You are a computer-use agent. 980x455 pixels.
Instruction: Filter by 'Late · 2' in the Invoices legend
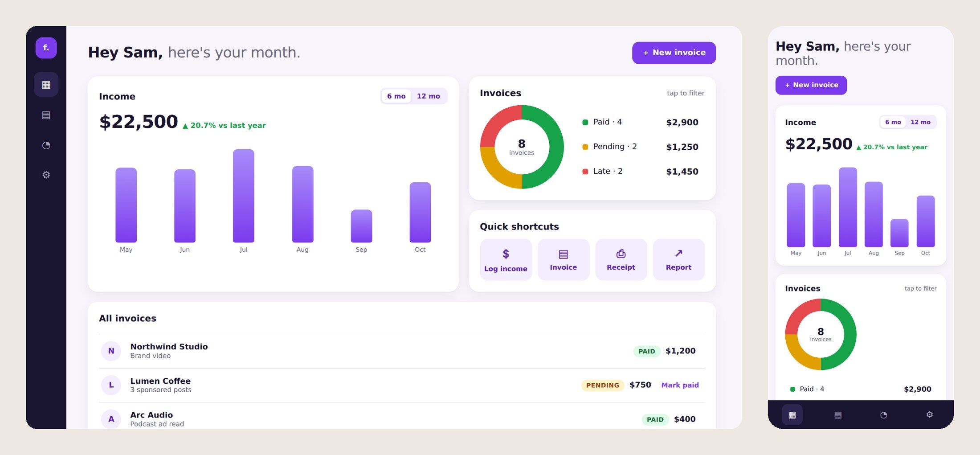coord(641,171)
